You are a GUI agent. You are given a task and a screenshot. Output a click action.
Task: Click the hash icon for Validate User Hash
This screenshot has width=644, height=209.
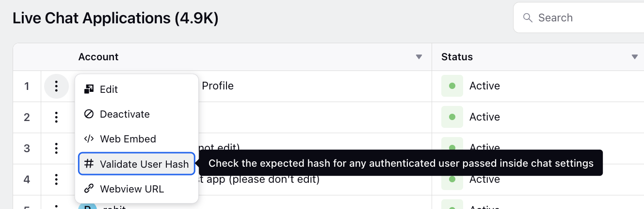[89, 164]
